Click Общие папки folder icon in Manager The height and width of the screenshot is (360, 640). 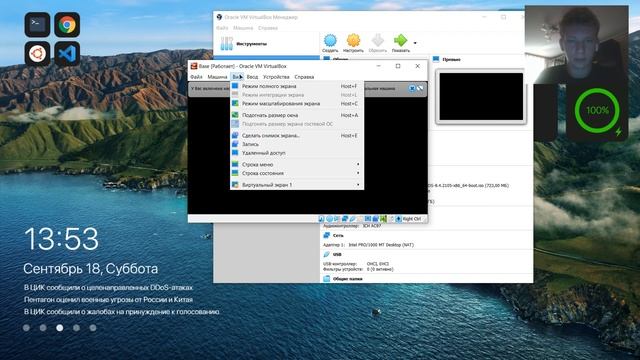[x=327, y=279]
